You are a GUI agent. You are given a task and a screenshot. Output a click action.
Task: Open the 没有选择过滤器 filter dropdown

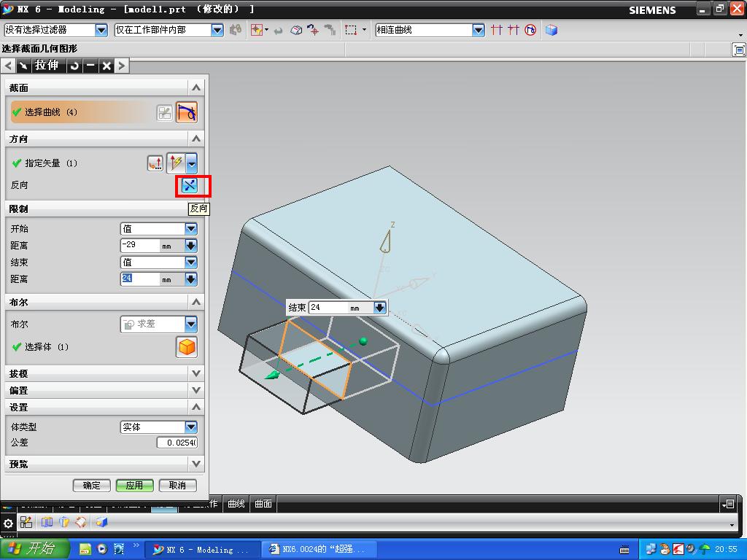tap(101, 31)
